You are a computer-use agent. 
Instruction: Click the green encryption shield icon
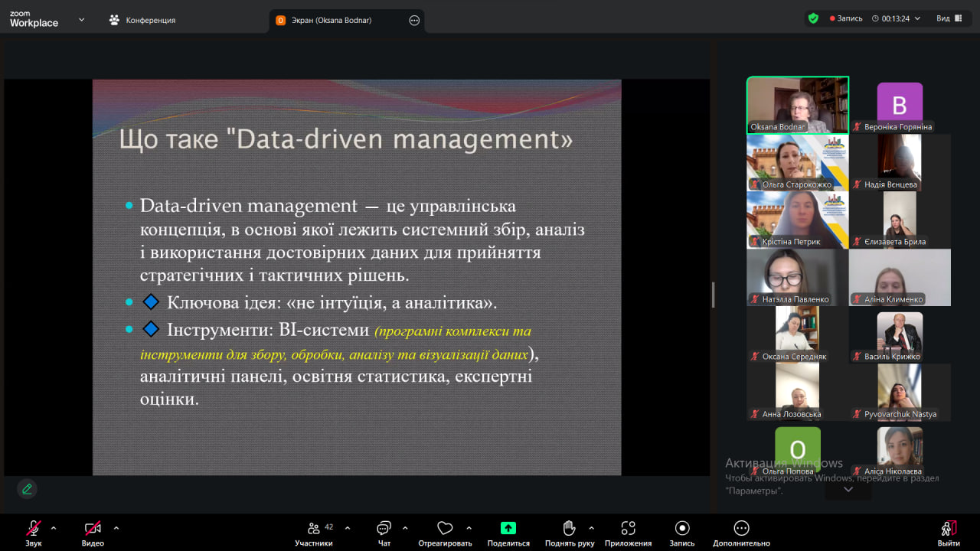[813, 18]
